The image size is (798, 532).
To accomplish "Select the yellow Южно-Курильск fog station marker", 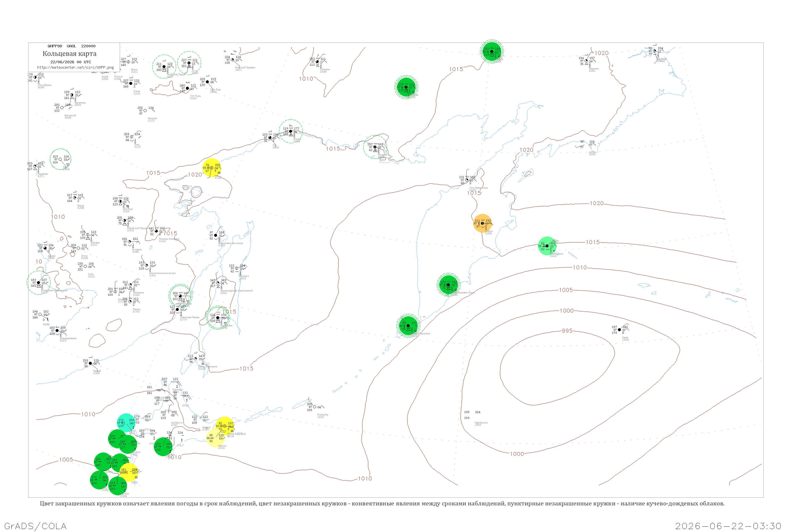I will pos(225,426).
